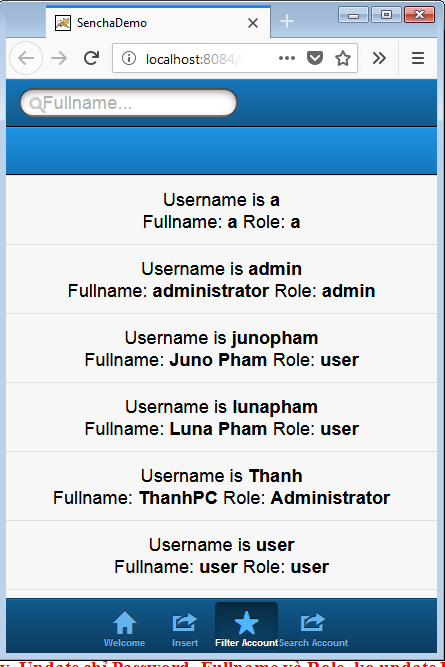
Task: Click the magnifier icon in search box
Action: 36,103
